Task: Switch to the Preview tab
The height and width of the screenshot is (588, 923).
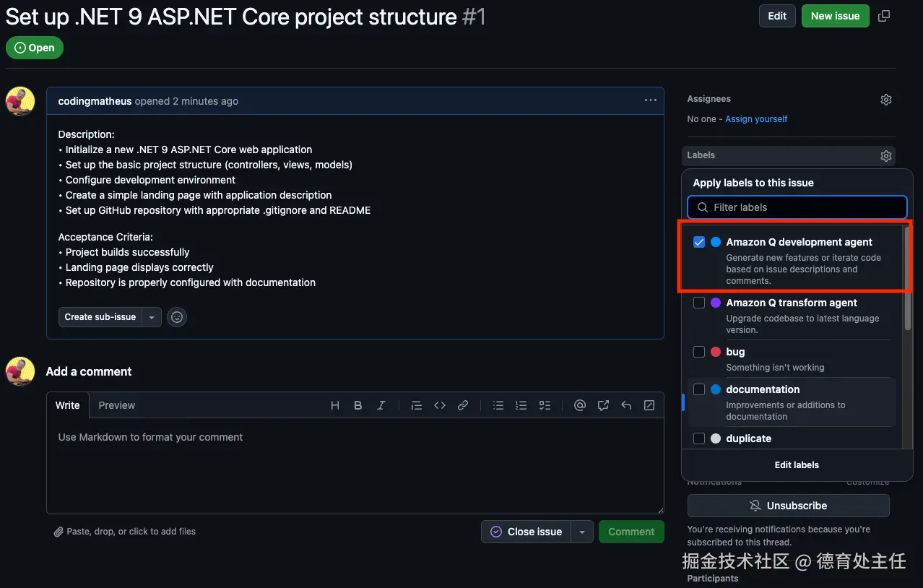Action: point(117,405)
